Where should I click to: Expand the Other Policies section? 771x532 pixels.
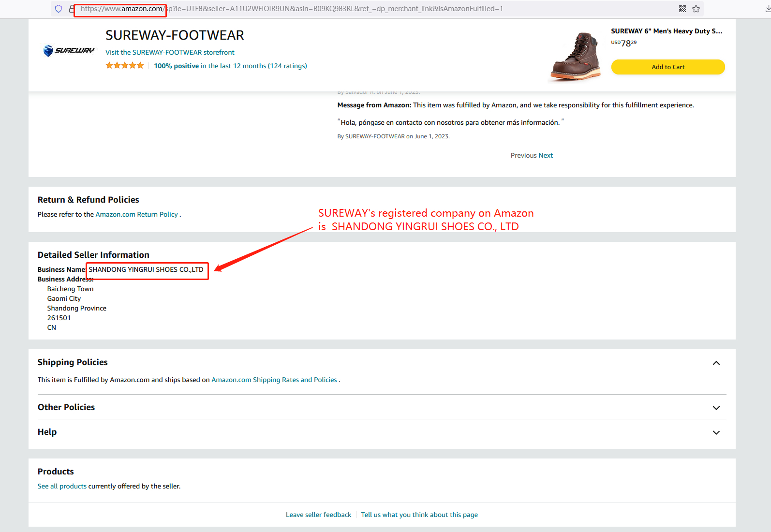[716, 408]
